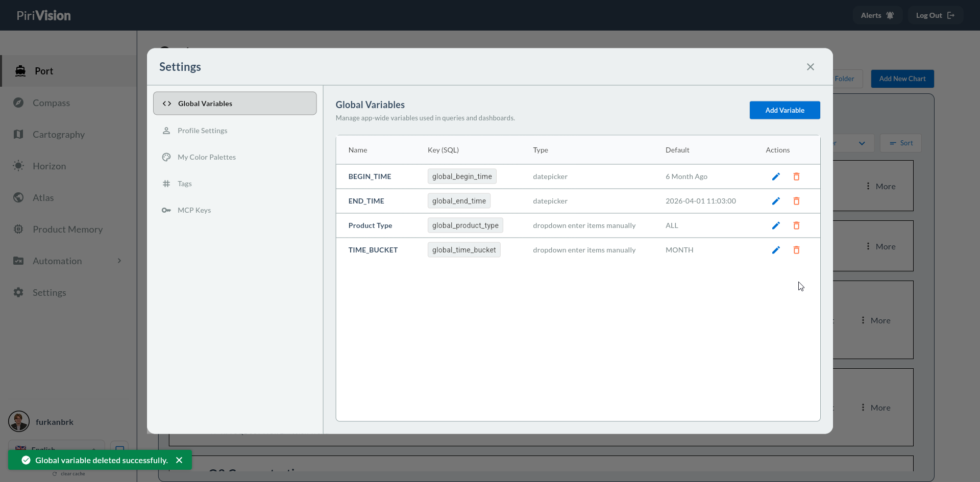Click the ALL default value

(672, 225)
